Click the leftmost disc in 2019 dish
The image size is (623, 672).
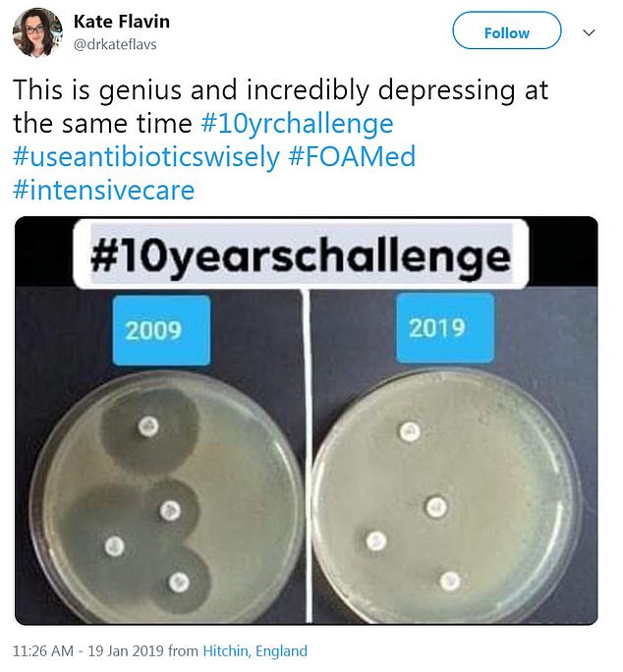pos(374,539)
